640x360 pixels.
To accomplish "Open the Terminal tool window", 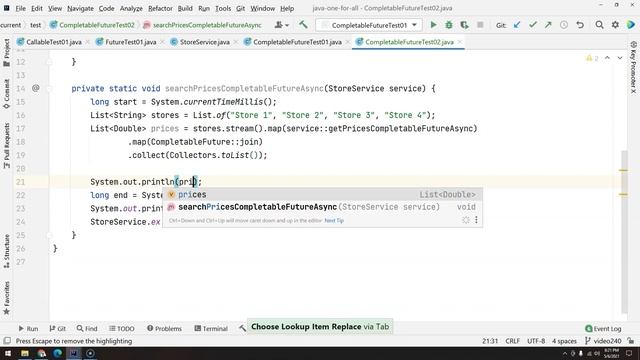I will click(x=211, y=329).
